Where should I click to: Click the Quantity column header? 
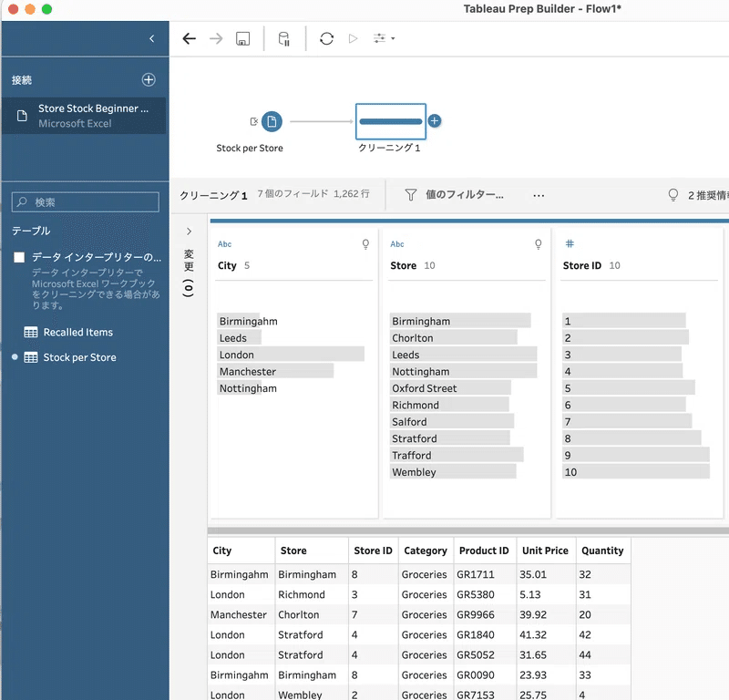(602, 551)
